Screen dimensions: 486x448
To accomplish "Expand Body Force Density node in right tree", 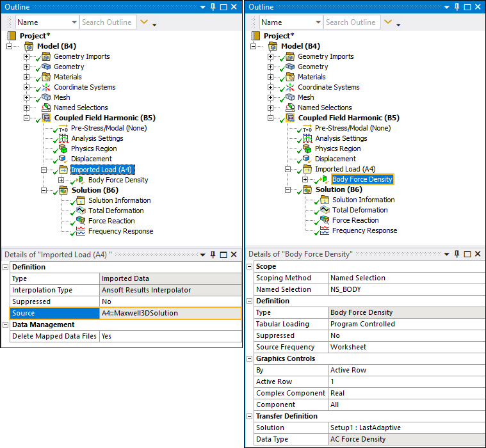I will (x=305, y=180).
